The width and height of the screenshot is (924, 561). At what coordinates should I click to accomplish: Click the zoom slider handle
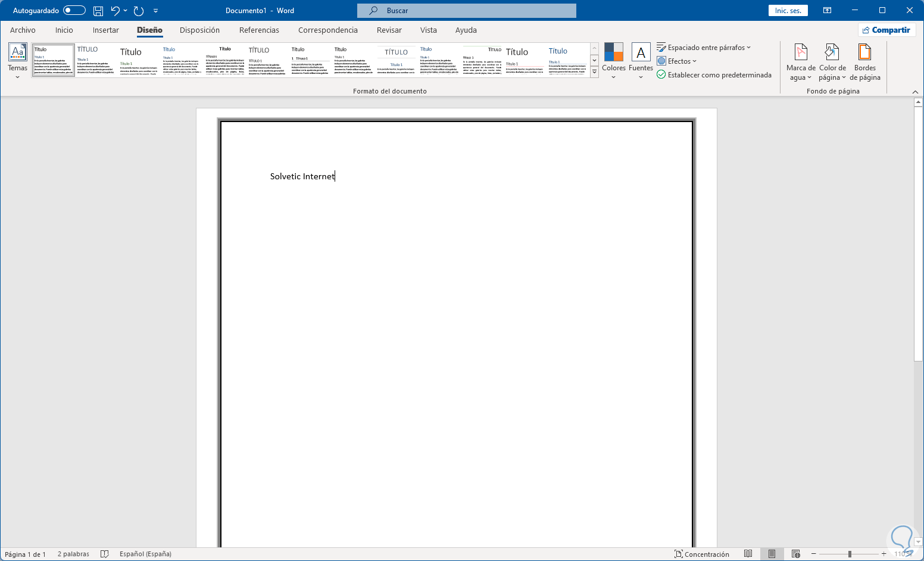pyautogui.click(x=850, y=554)
